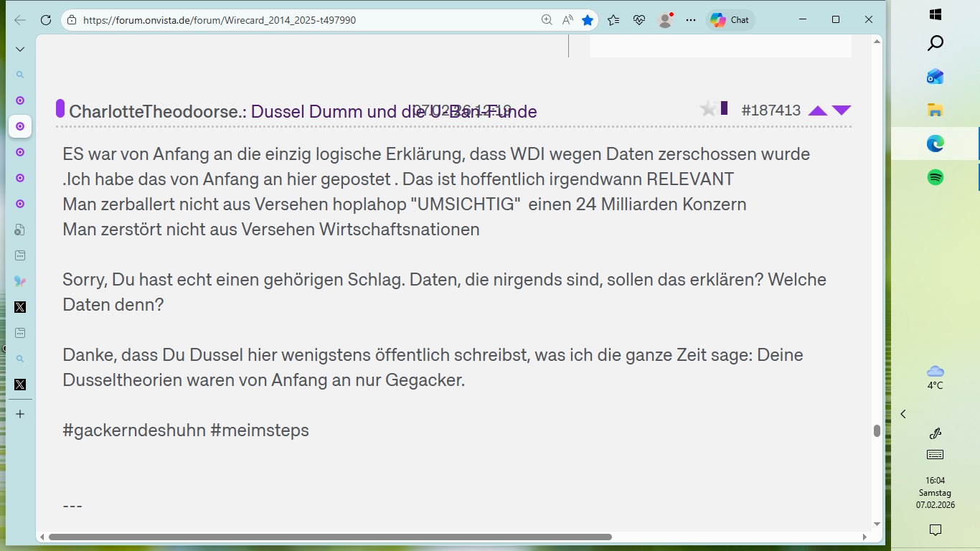980x551 pixels.
Task: Star the forum post #187413
Action: [707, 108]
